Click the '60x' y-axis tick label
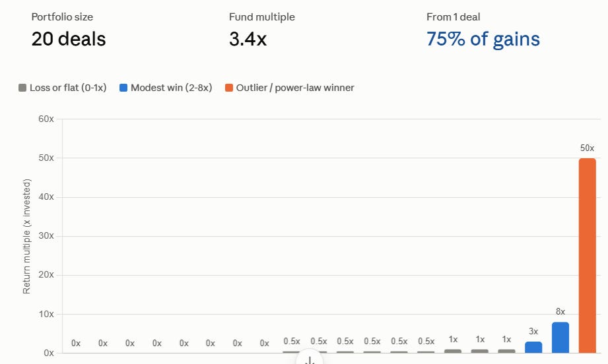Screen dimensions: 608x364 coord(46,119)
